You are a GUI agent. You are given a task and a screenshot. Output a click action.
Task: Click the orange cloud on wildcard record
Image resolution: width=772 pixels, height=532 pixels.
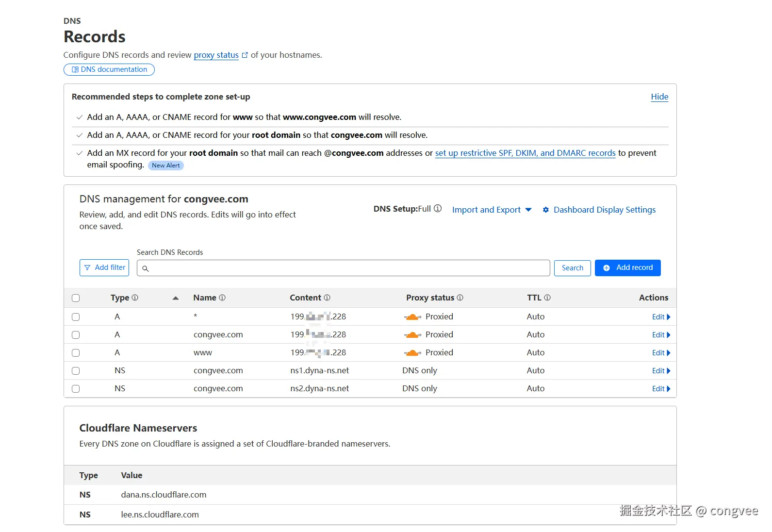coord(412,317)
